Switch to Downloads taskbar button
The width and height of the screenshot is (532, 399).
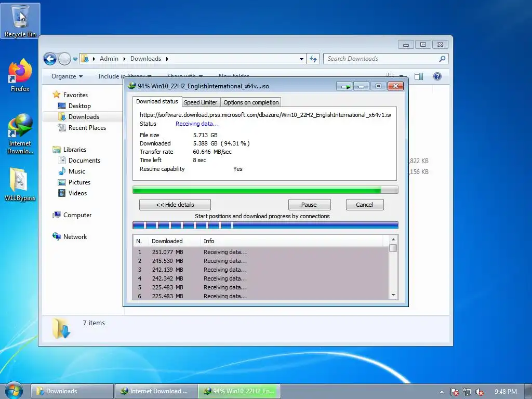click(x=72, y=391)
